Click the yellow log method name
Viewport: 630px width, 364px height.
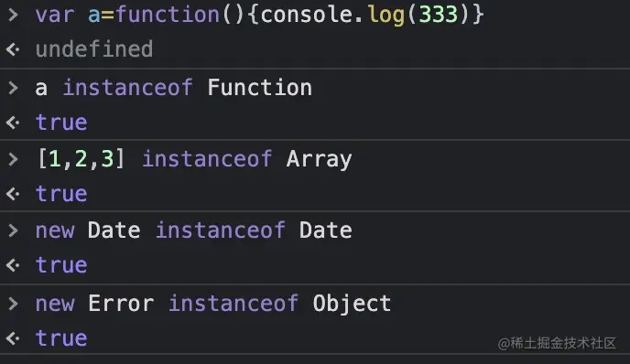tap(386, 16)
